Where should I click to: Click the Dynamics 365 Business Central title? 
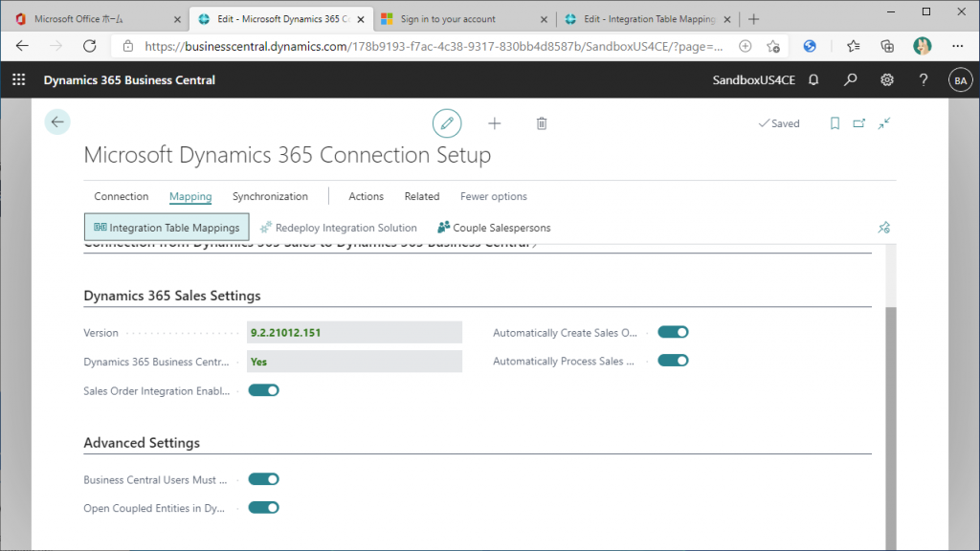[129, 80]
